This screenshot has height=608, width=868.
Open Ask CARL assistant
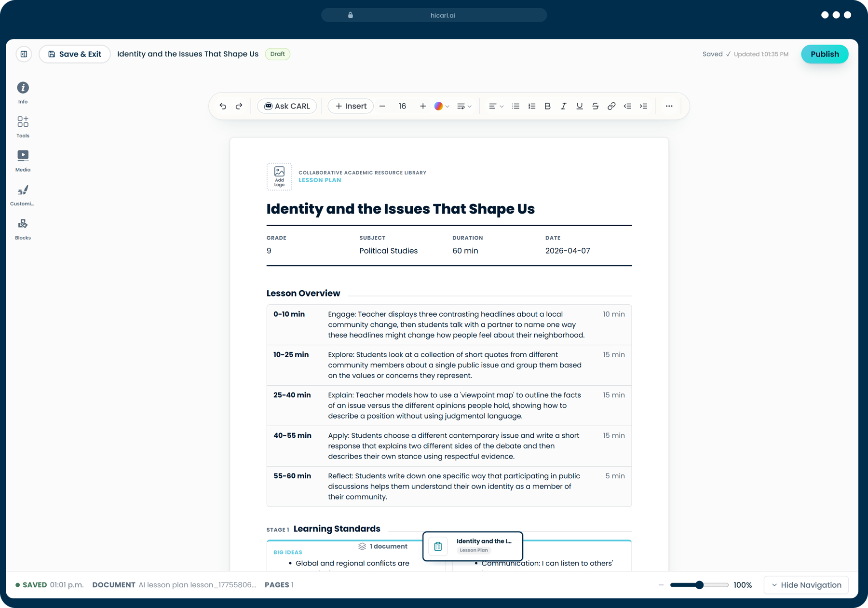(287, 106)
